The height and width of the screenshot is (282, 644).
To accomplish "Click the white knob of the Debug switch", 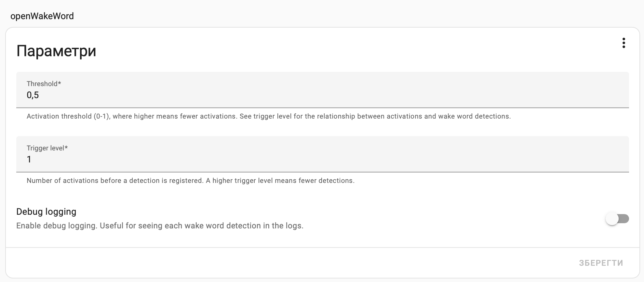I will (x=612, y=219).
